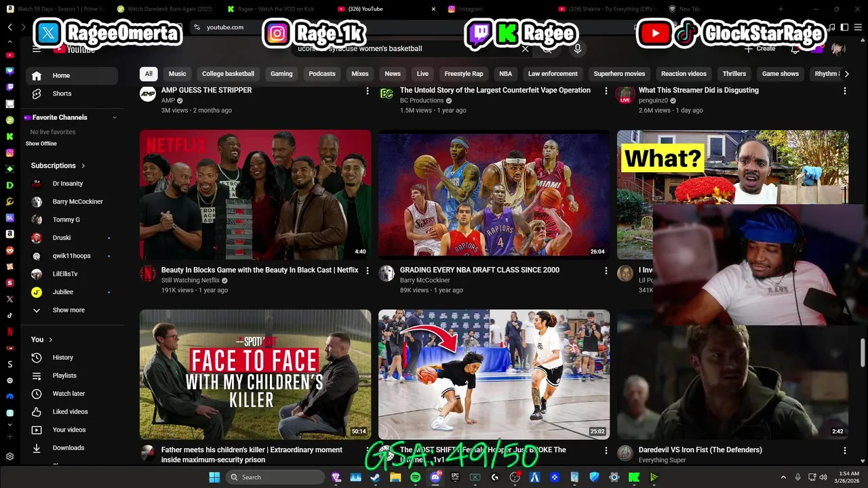Expand Subscriptions with its chevron
The height and width of the screenshot is (488, 868).
(x=83, y=165)
